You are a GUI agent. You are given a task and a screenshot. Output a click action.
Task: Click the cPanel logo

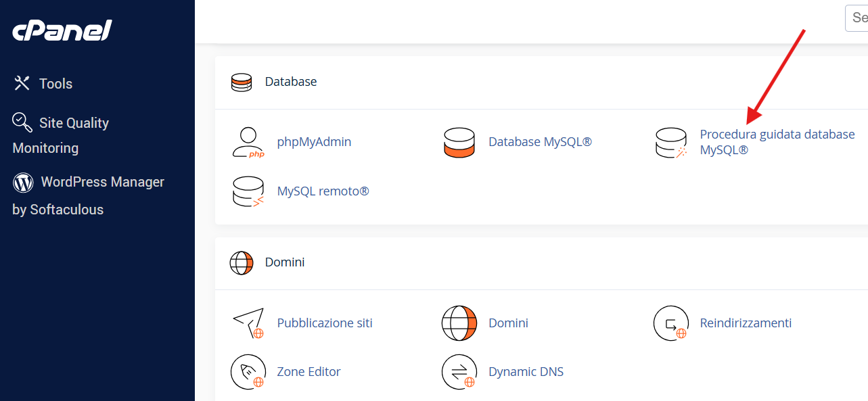pos(62,30)
